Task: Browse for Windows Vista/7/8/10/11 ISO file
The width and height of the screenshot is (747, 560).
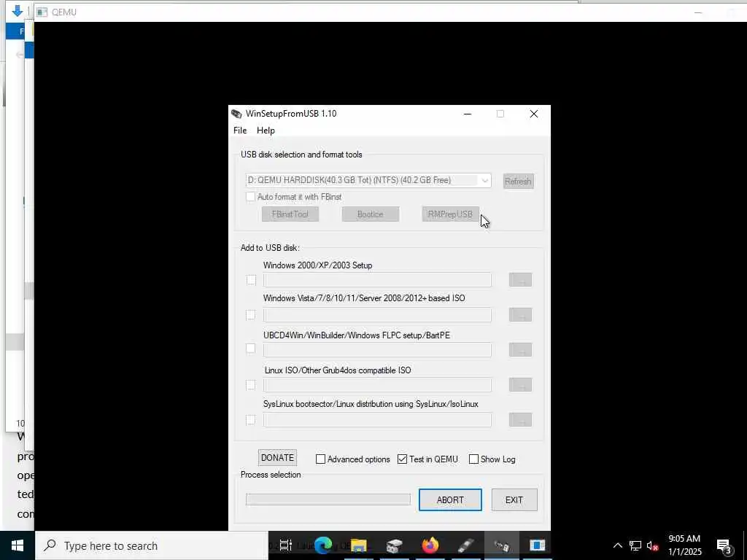Action: click(520, 315)
